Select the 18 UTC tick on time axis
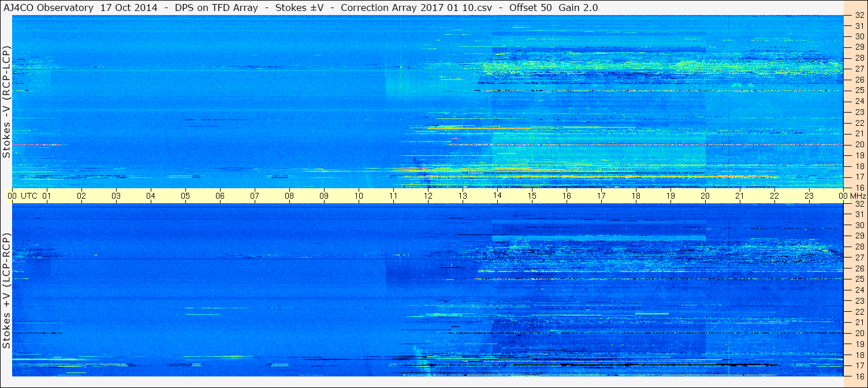This screenshot has width=868, height=388. [636, 196]
